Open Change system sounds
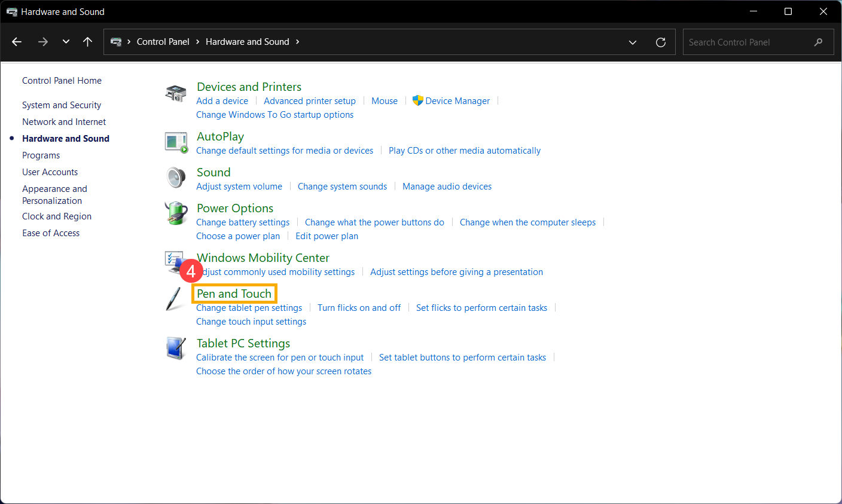Viewport: 842px width, 504px height. click(x=342, y=187)
